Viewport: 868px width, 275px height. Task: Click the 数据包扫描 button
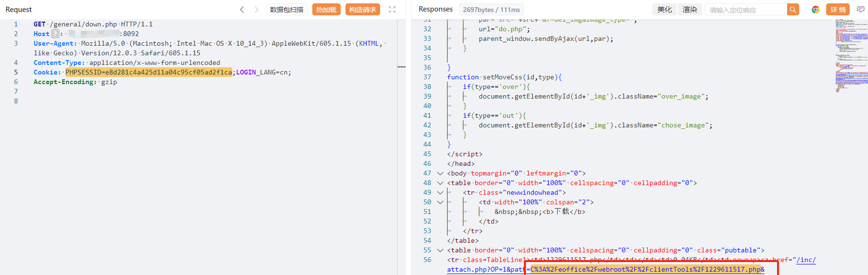coord(287,10)
